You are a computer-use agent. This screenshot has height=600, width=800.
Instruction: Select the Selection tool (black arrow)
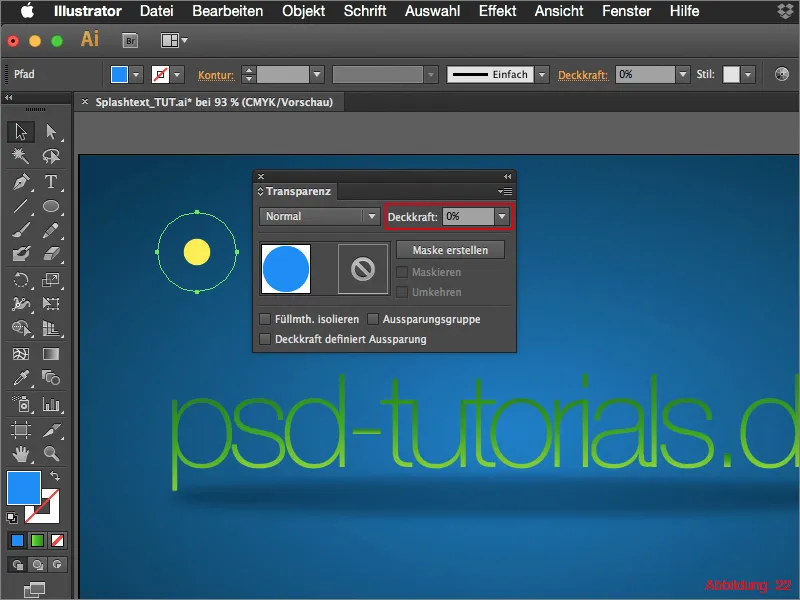tap(21, 132)
